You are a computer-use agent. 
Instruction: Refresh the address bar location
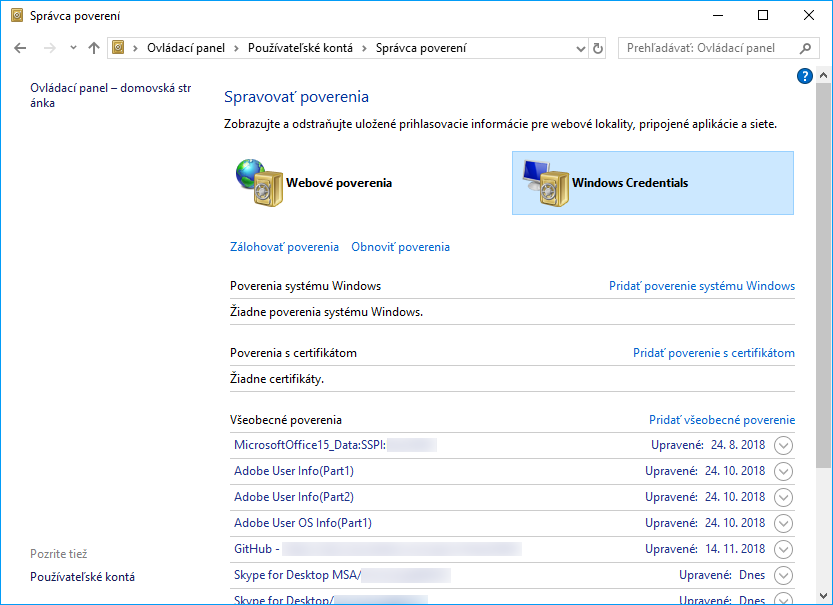tap(599, 48)
